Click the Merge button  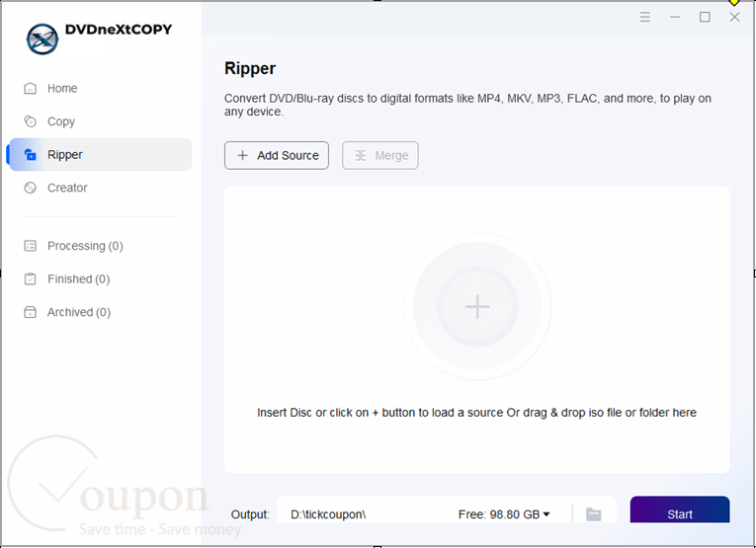[380, 156]
